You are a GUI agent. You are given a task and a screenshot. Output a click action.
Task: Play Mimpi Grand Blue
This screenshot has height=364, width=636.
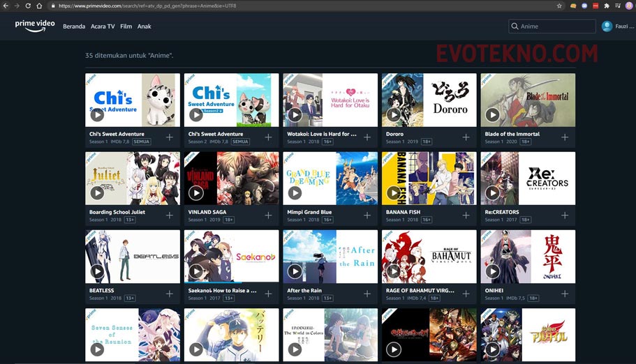(x=295, y=193)
